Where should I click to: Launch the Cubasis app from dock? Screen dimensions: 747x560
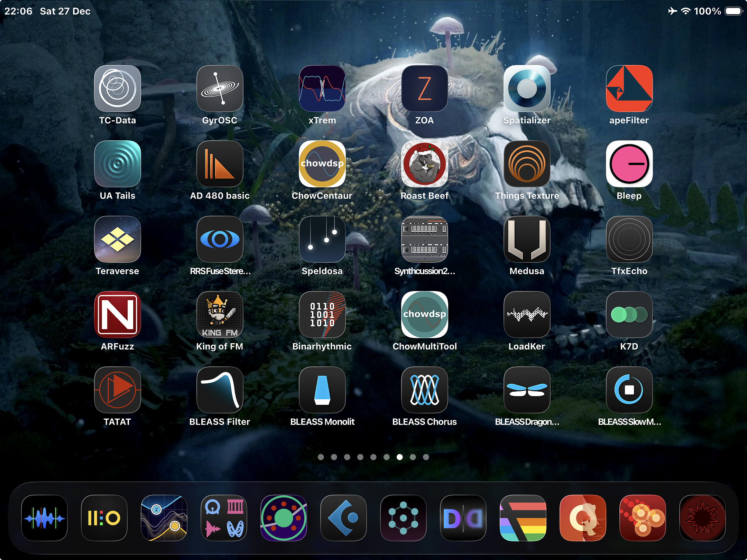click(x=343, y=518)
